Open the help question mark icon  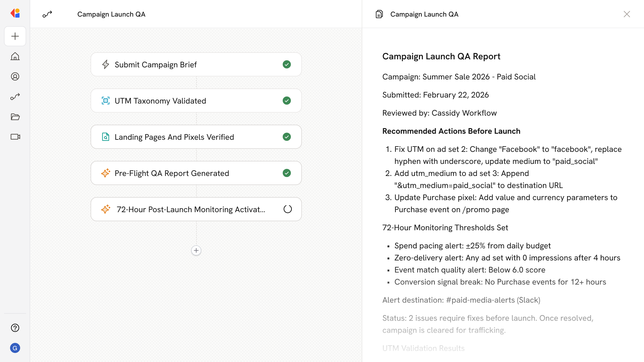tap(15, 328)
